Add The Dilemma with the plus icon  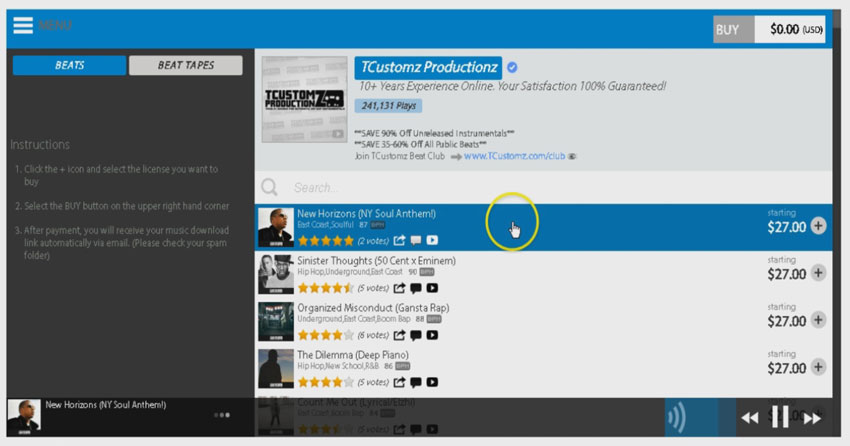819,367
